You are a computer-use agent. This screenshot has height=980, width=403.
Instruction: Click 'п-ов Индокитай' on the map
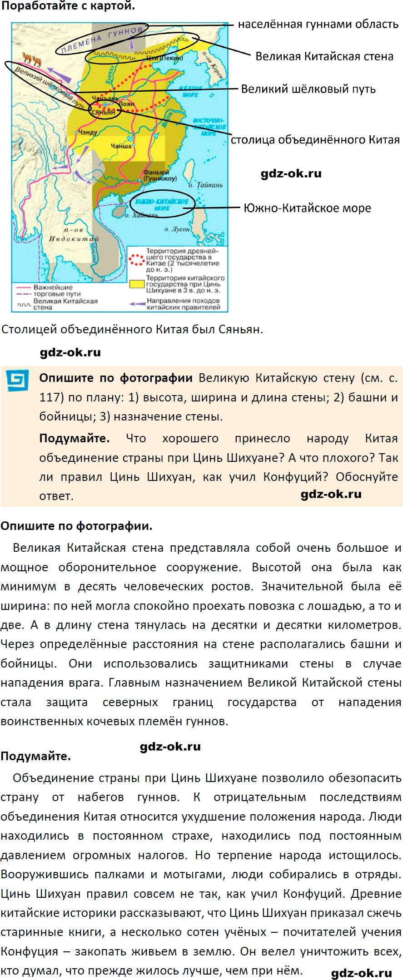click(74, 234)
